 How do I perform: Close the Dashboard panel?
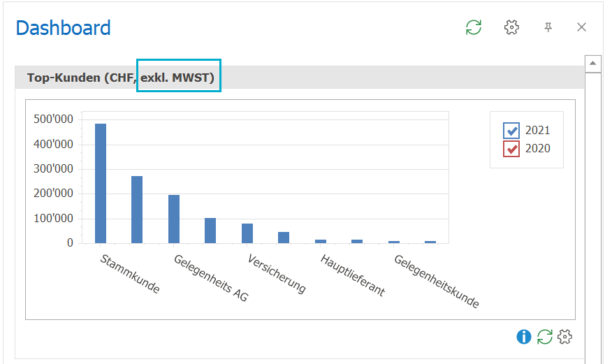coord(581,27)
